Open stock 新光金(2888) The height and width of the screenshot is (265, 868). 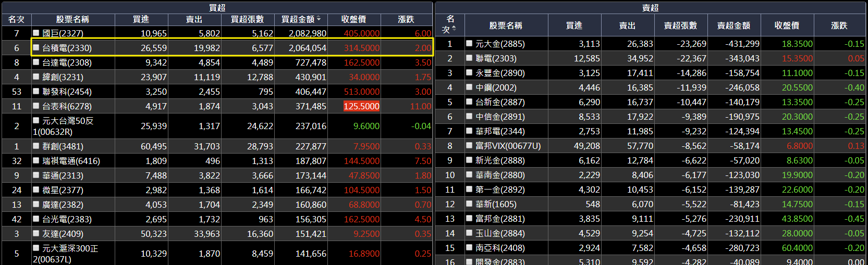pyautogui.click(x=500, y=160)
